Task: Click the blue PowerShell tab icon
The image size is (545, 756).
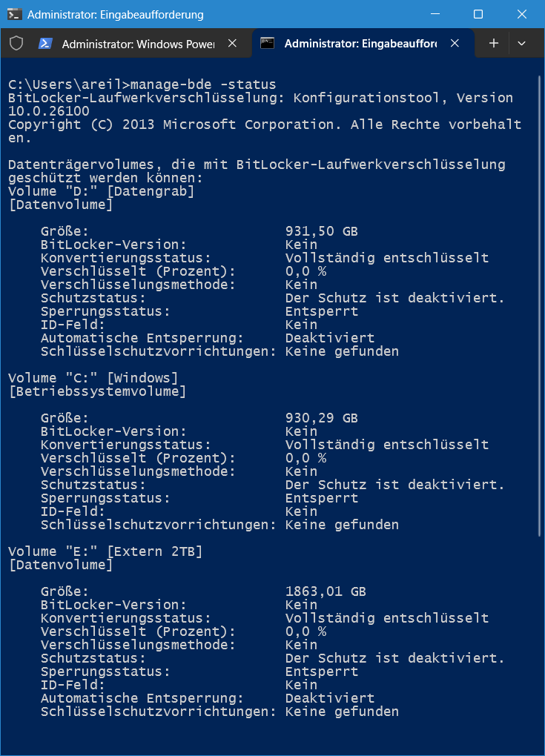Action: pyautogui.click(x=45, y=44)
